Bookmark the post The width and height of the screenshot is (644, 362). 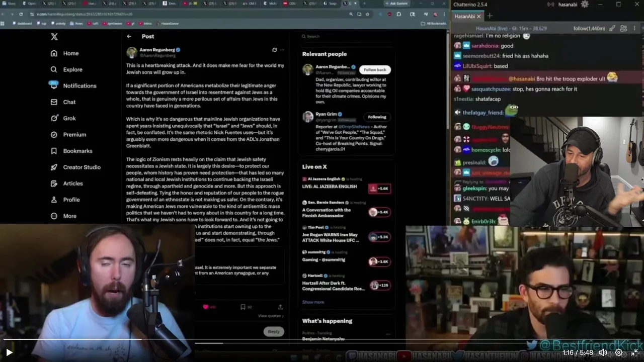coord(243,307)
